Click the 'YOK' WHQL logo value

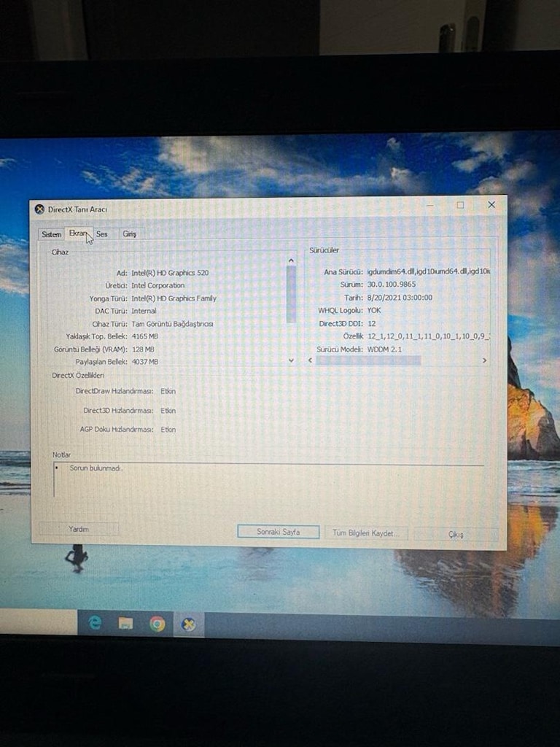point(374,310)
